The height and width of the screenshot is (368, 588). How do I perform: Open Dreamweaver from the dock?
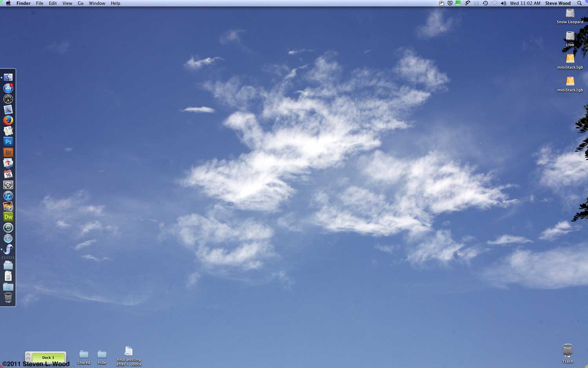pyautogui.click(x=8, y=217)
